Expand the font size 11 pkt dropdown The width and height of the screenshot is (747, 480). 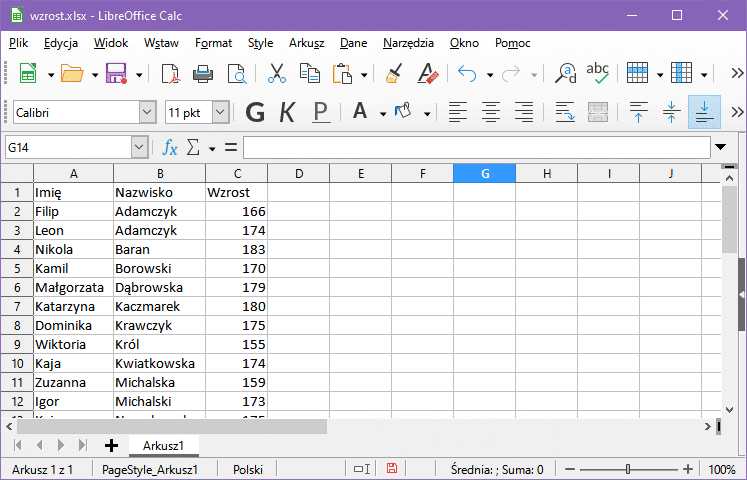point(221,112)
